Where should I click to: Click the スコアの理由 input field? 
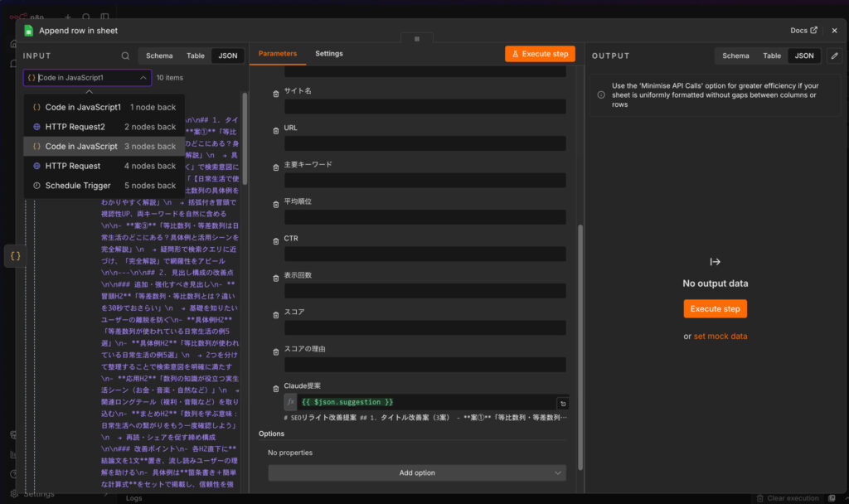425,365
